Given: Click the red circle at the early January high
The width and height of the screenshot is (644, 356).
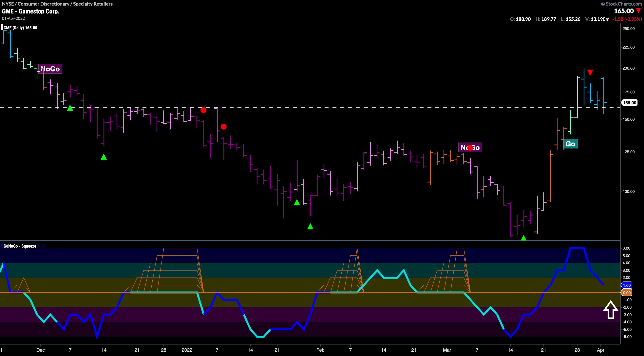Looking at the screenshot, I should point(203,110).
